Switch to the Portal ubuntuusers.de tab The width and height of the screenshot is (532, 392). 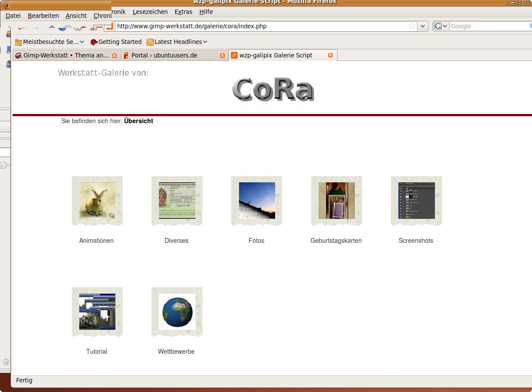(x=174, y=55)
